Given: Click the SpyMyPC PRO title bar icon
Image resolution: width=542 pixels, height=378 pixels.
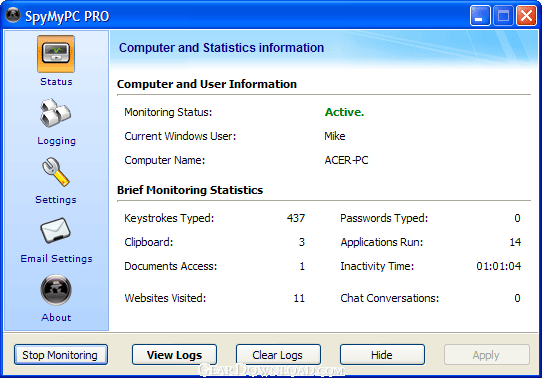Looking at the screenshot, I should [13, 16].
